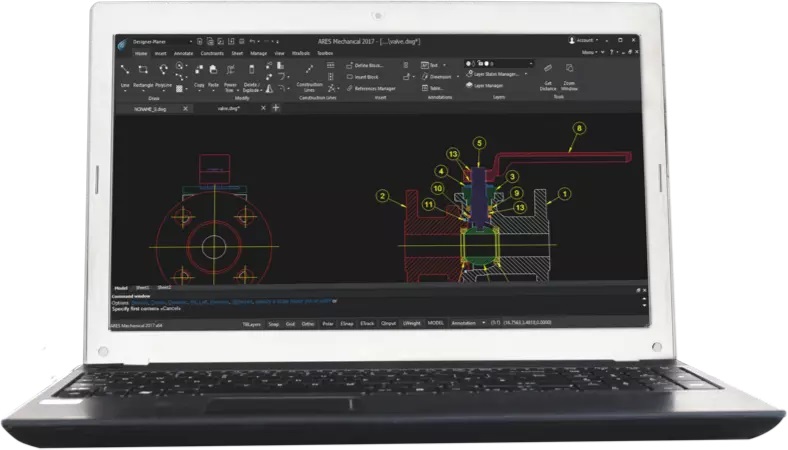Image resolution: width=788 pixels, height=450 pixels.
Task: Open the Menu dropdown at top right
Action: pos(590,52)
